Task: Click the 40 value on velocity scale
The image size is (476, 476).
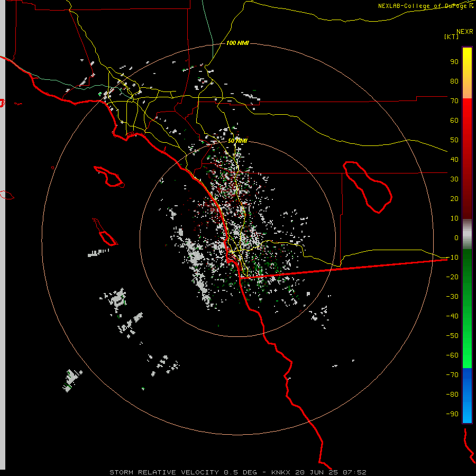Action: tap(454, 159)
